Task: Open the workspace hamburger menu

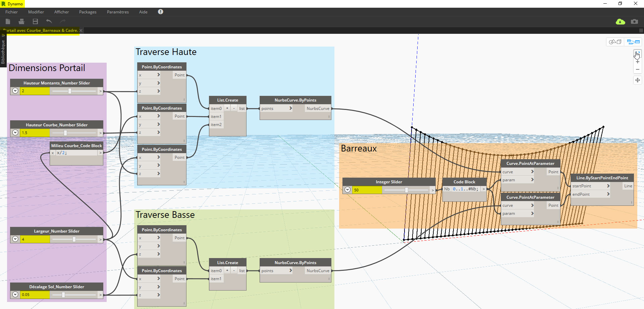Action: point(641,30)
